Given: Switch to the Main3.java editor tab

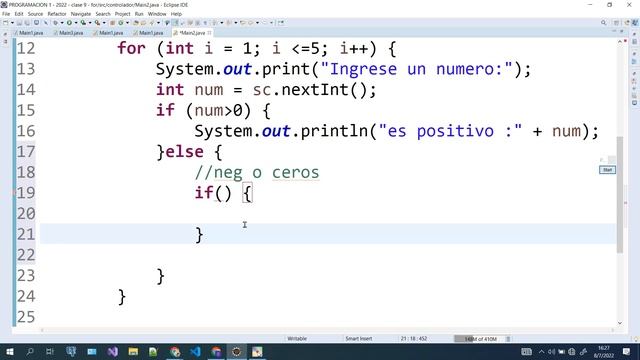Looking at the screenshot, I should point(68,33).
